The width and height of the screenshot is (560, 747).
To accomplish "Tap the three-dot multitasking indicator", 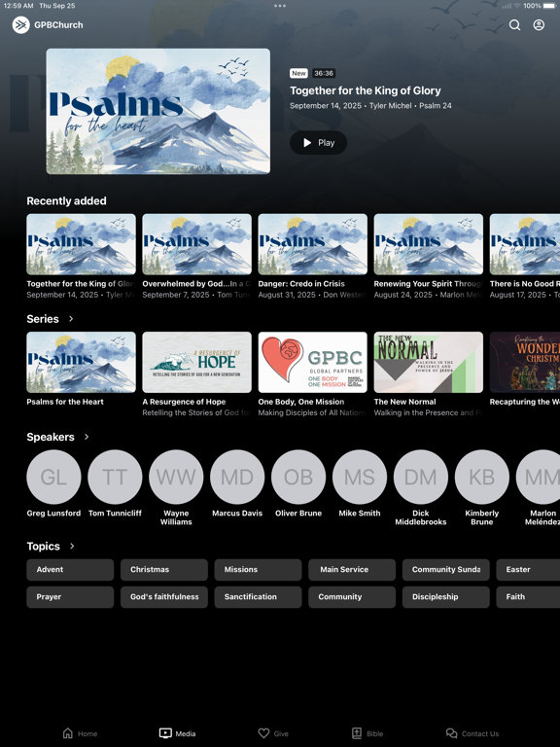I will (x=280, y=6).
